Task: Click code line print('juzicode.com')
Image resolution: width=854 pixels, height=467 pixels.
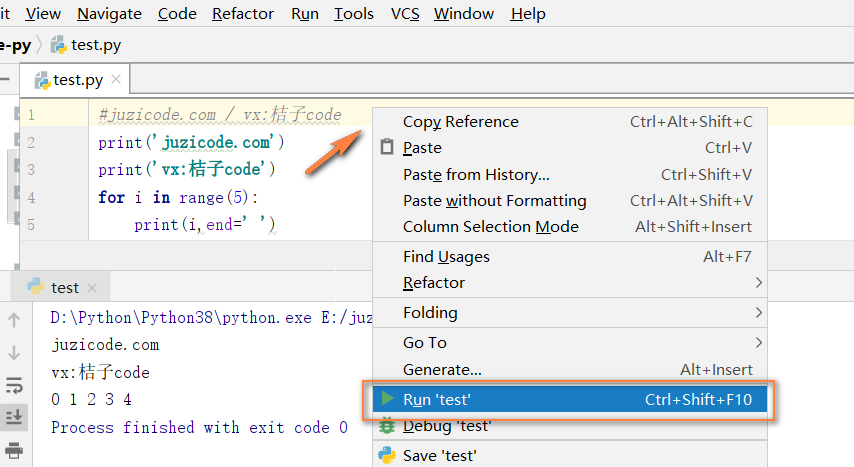Action: point(191,142)
